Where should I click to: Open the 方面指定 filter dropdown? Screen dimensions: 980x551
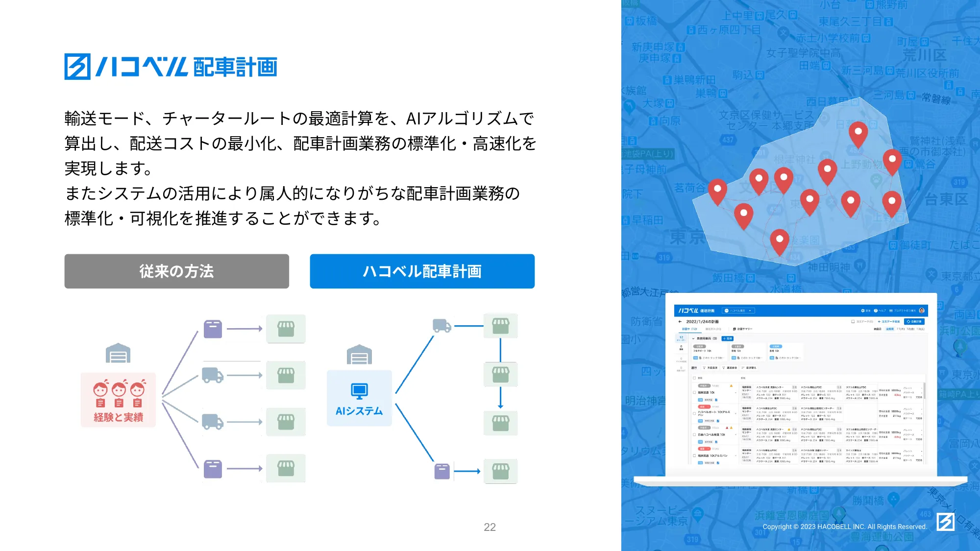pos(710,368)
